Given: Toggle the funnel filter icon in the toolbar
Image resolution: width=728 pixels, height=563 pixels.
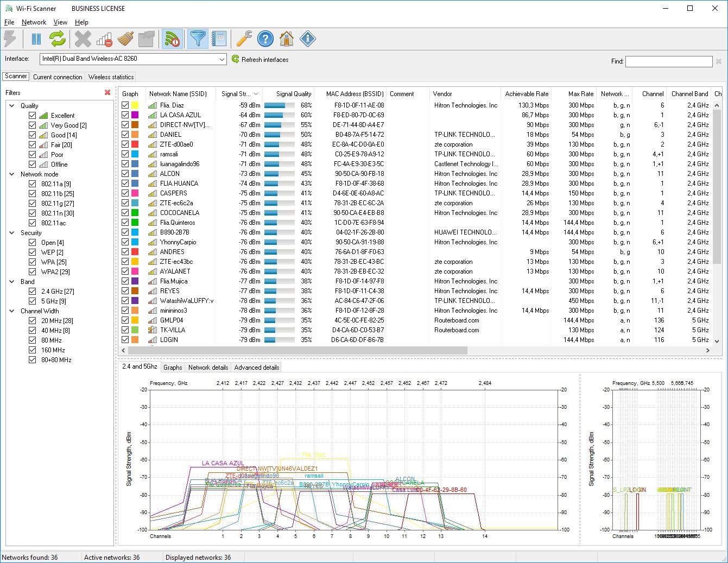Looking at the screenshot, I should pos(198,39).
